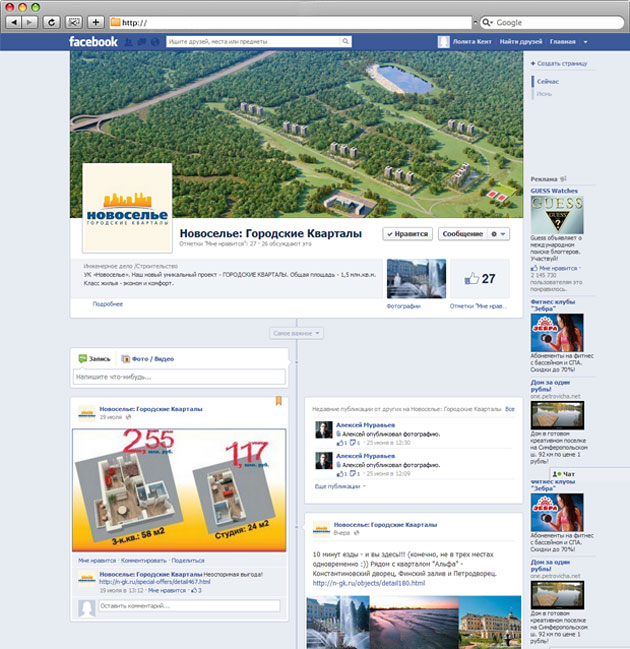Viewport: 630px width, 649px height.
Task: Click Найти друзей in the header
Action: (521, 42)
